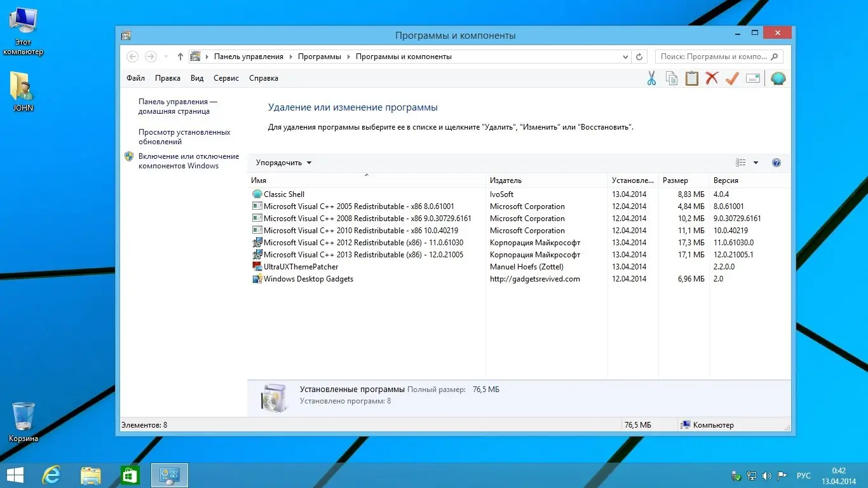The width and height of the screenshot is (868, 488).
Task: Go up one level with the Up arrow
Action: tap(180, 57)
